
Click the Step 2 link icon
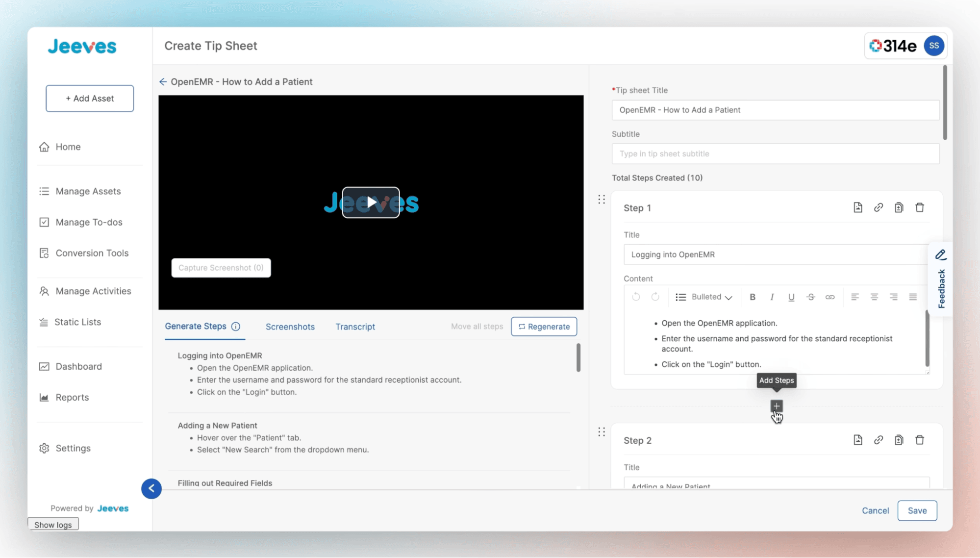click(878, 440)
